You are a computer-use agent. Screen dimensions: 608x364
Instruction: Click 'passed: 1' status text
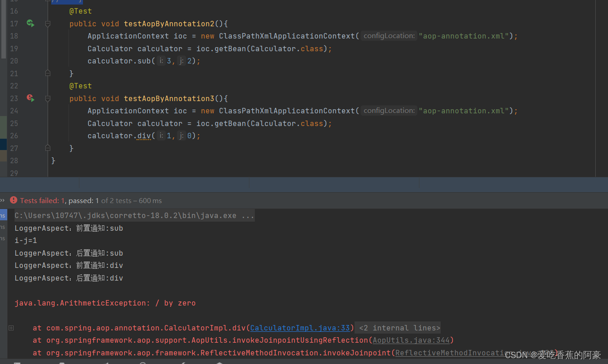(84, 200)
